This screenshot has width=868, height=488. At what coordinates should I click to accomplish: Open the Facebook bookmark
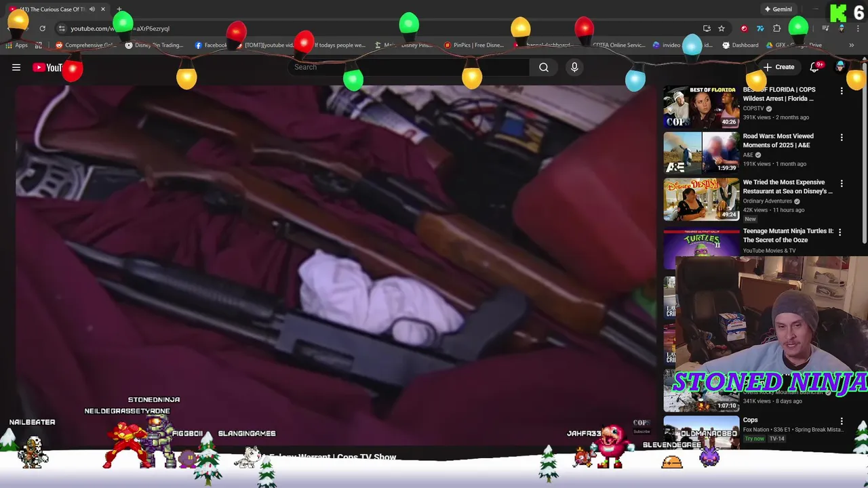(x=211, y=45)
